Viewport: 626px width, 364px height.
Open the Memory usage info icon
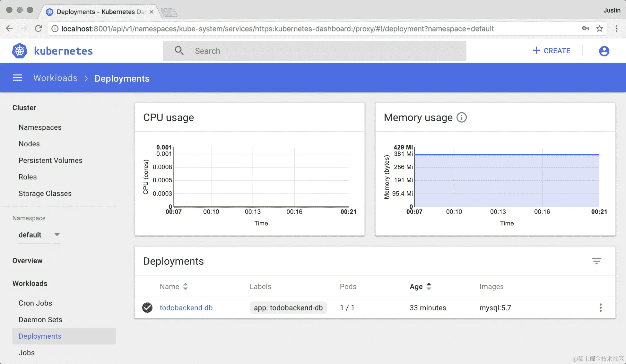coord(461,117)
